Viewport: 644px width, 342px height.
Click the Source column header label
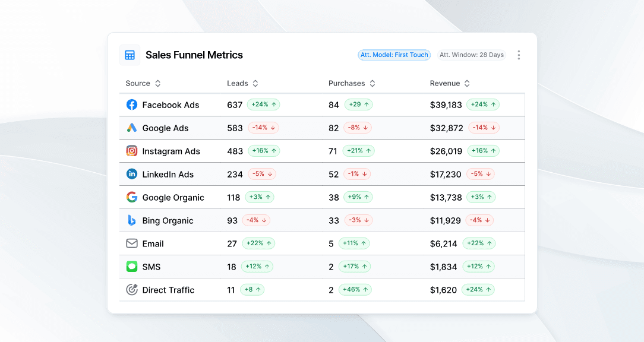point(138,83)
